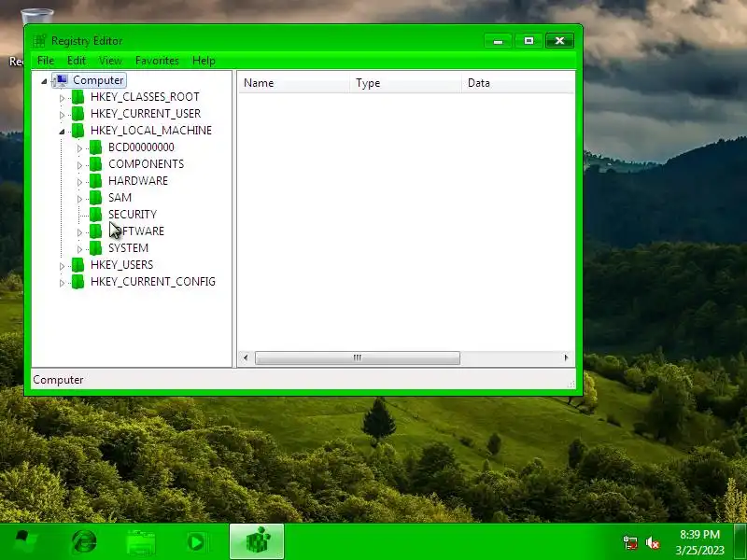747x560 pixels.
Task: Click the Registry Editor title bar icon
Action: pyautogui.click(x=39, y=41)
